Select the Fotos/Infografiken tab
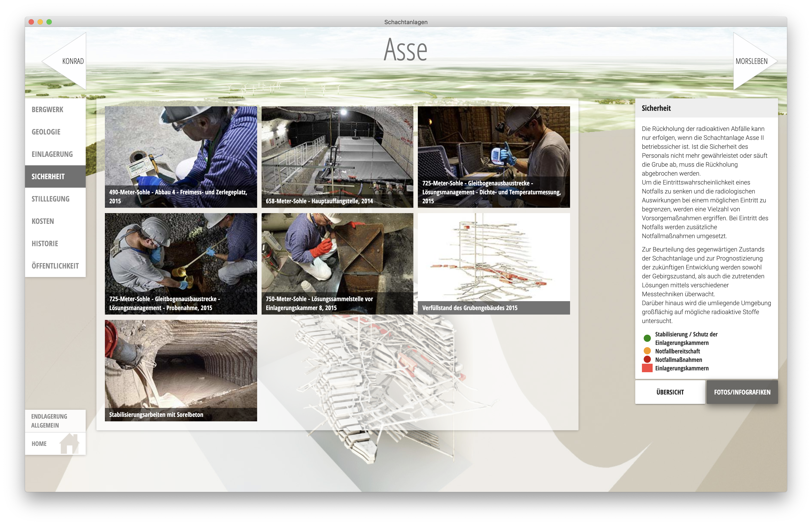 pyautogui.click(x=742, y=392)
